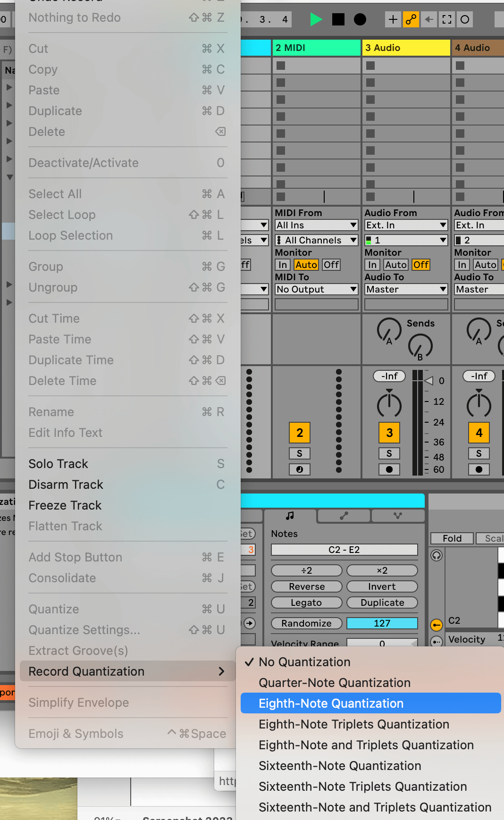The image size is (504, 820).
Task: Adjust Send B knob on 3 Audio
Action: point(420,347)
